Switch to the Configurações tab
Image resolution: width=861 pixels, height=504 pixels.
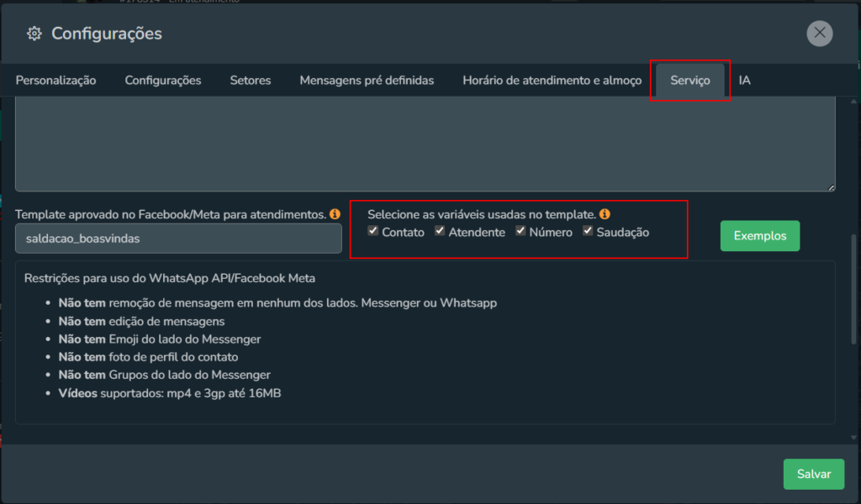163,81
